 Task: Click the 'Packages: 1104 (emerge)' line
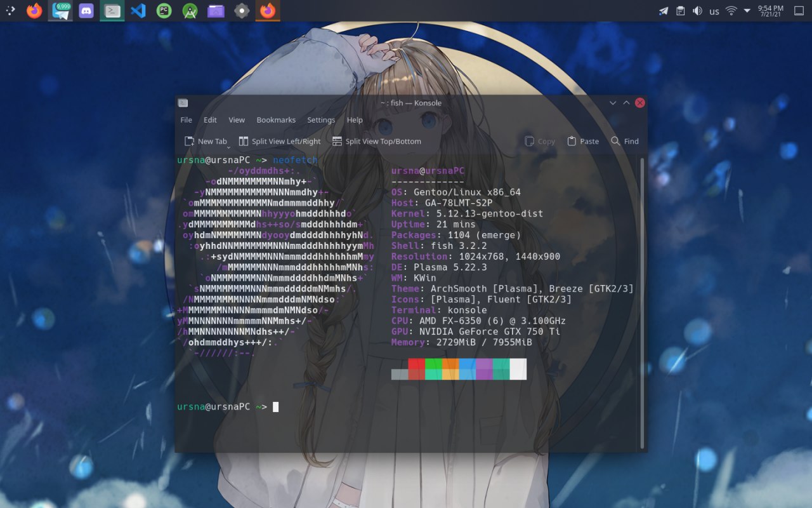point(456,235)
